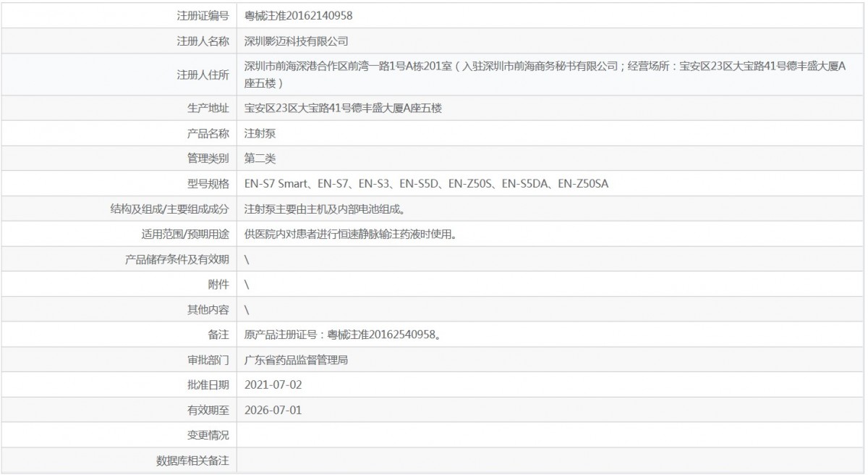Viewport: 868px width, 475px height.
Task: Select the 变更情况 label
Action: click(208, 435)
